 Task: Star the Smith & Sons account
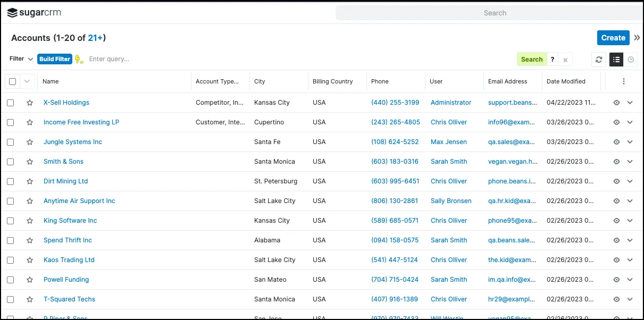[x=30, y=162]
